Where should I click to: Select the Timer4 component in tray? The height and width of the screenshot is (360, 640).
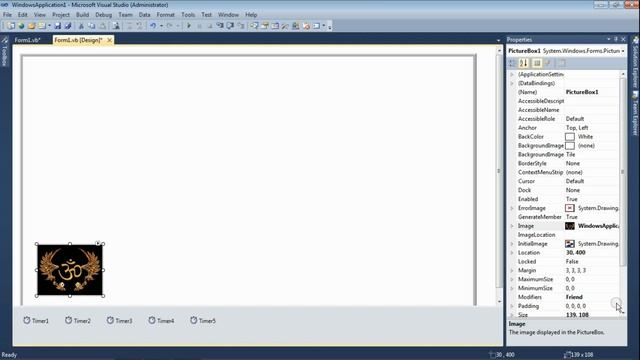point(161,321)
